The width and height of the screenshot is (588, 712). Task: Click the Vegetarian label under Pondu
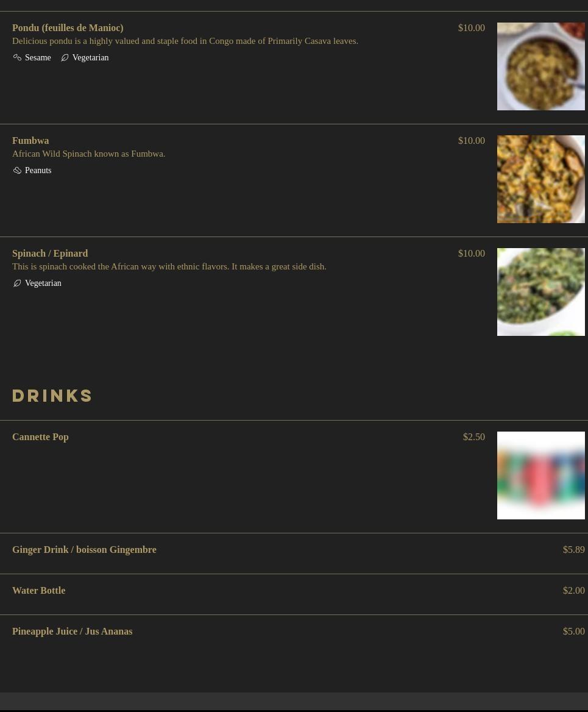90,58
